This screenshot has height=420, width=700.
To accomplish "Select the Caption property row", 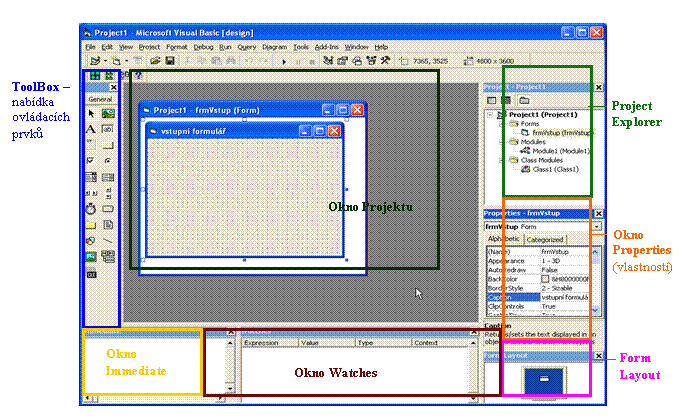I will click(538, 297).
